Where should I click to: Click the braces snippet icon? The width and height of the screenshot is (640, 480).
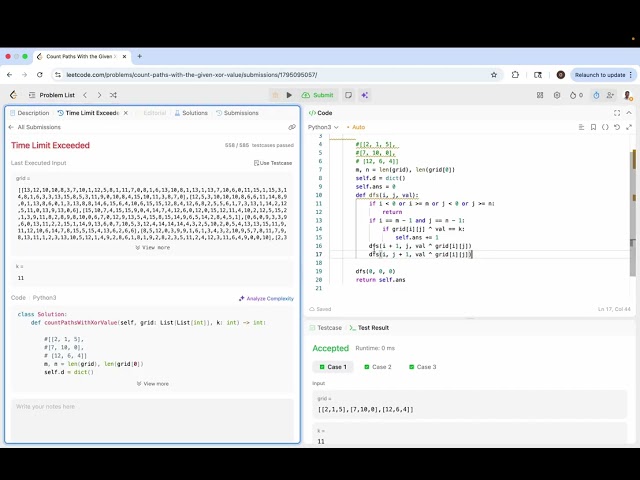coord(605,127)
